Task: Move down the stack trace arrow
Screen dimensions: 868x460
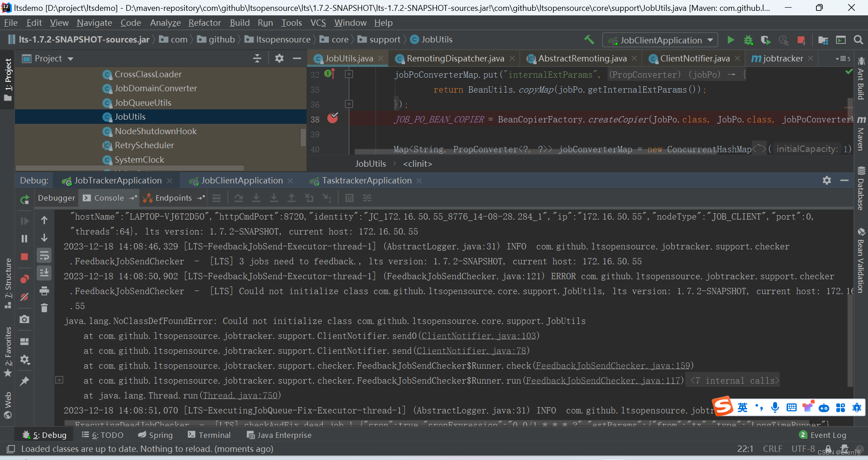Action: (44, 238)
